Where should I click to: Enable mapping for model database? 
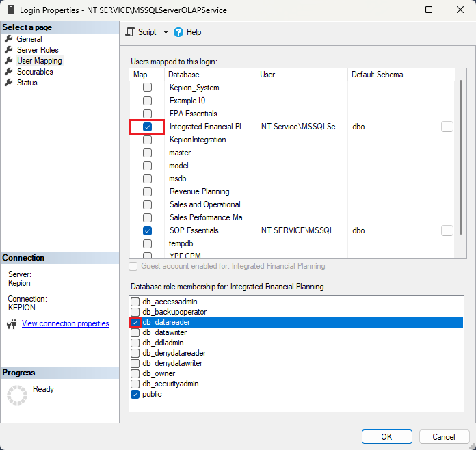[x=147, y=166]
